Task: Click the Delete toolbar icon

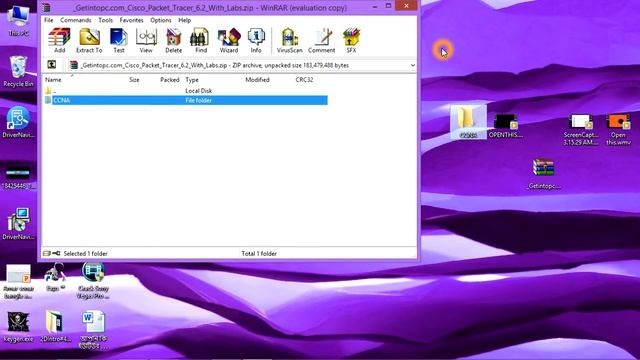Action: pyautogui.click(x=173, y=40)
